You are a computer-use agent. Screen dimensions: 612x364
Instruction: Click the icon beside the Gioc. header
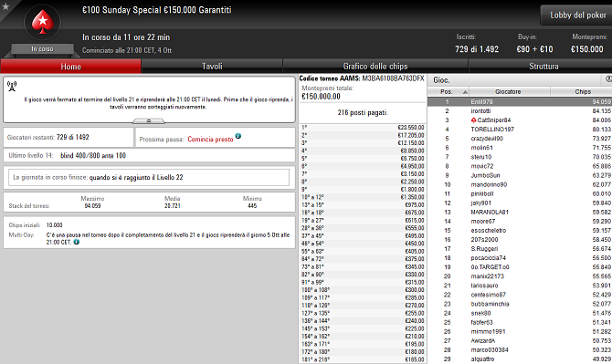pyautogui.click(x=608, y=79)
